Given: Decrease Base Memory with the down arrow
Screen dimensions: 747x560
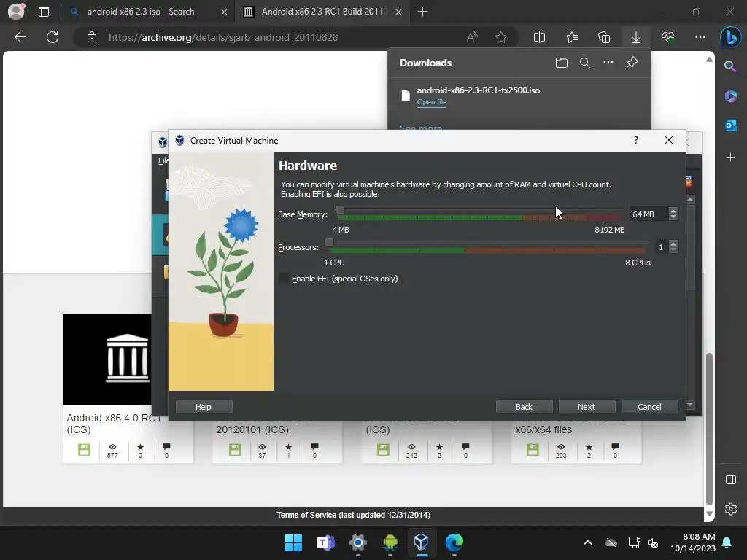Looking at the screenshot, I should (673, 217).
